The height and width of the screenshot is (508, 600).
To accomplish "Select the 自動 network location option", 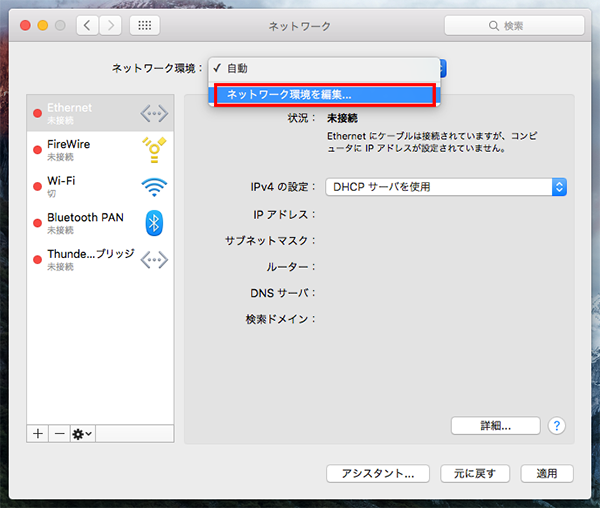I will [x=324, y=68].
